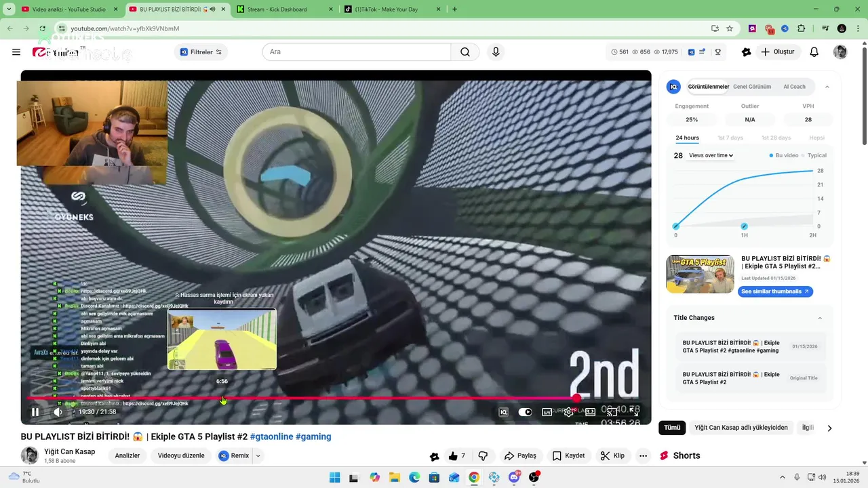Viewport: 868px width, 488px height.
Task: Toggle subtitles in the player
Action: click(547, 412)
